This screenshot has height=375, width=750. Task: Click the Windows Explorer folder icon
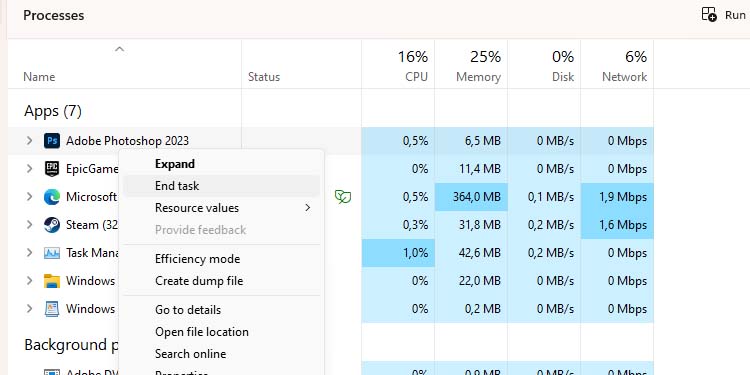click(52, 281)
